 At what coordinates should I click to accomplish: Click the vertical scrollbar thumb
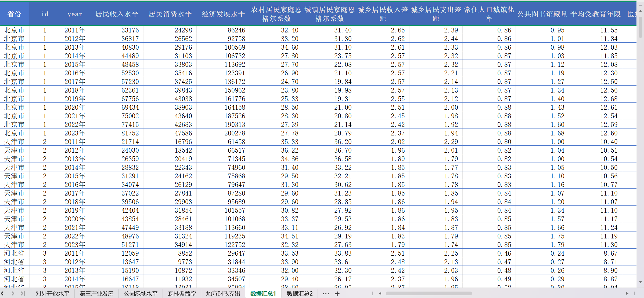(641, 27)
